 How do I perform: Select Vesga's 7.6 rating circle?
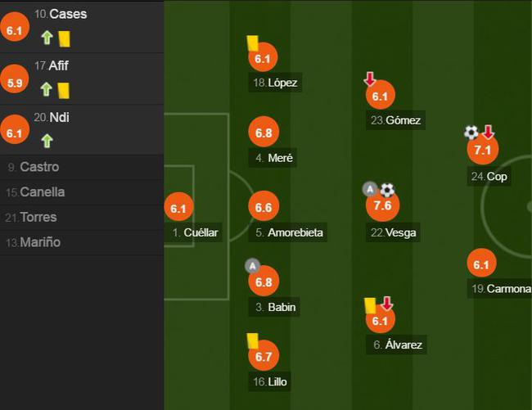[382, 205]
